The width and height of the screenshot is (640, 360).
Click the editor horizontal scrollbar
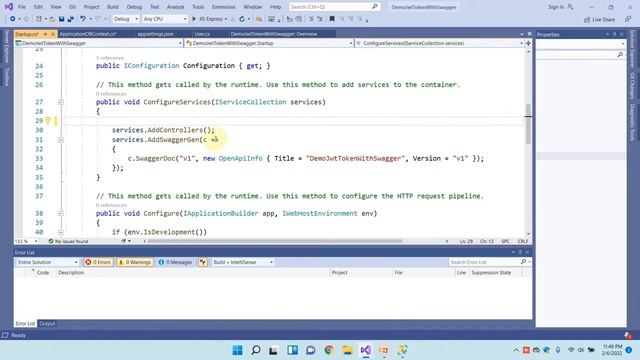coord(275,241)
